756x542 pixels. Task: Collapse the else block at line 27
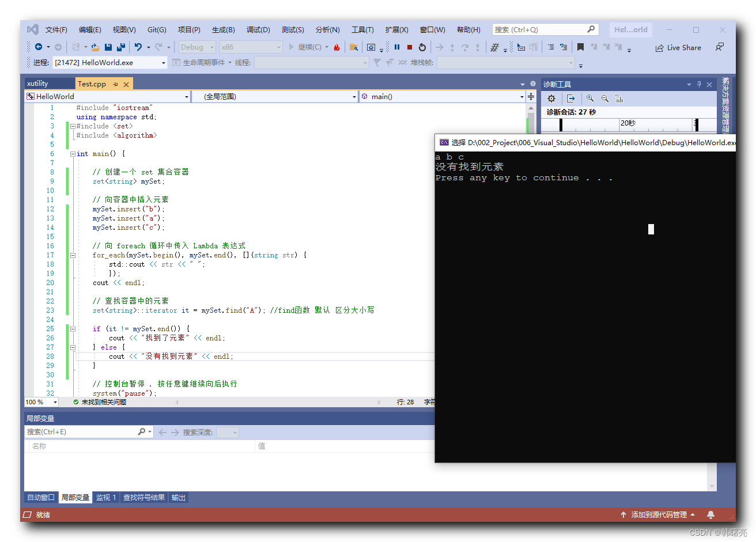click(x=73, y=347)
